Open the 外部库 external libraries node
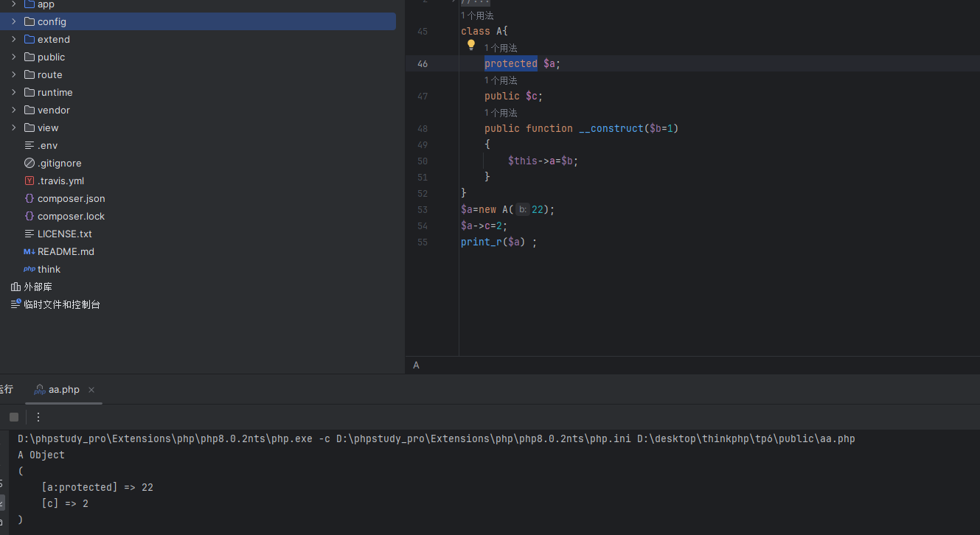This screenshot has width=980, height=535. (x=38, y=287)
